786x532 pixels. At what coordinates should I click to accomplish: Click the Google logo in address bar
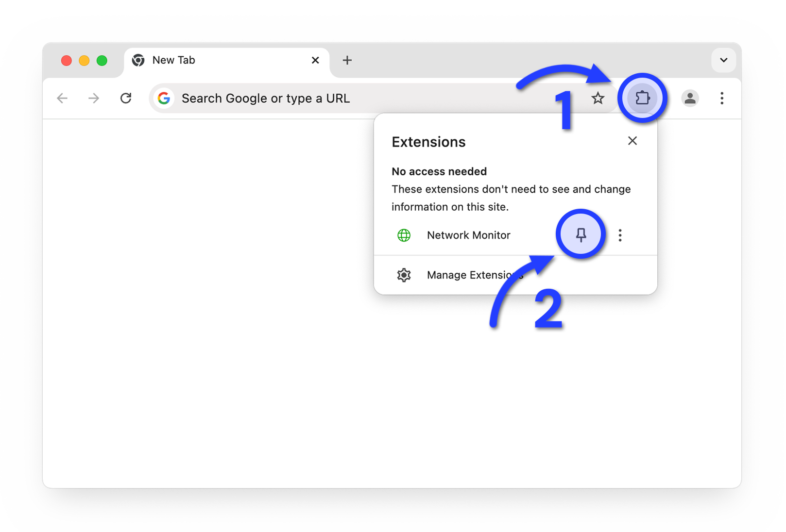(164, 99)
